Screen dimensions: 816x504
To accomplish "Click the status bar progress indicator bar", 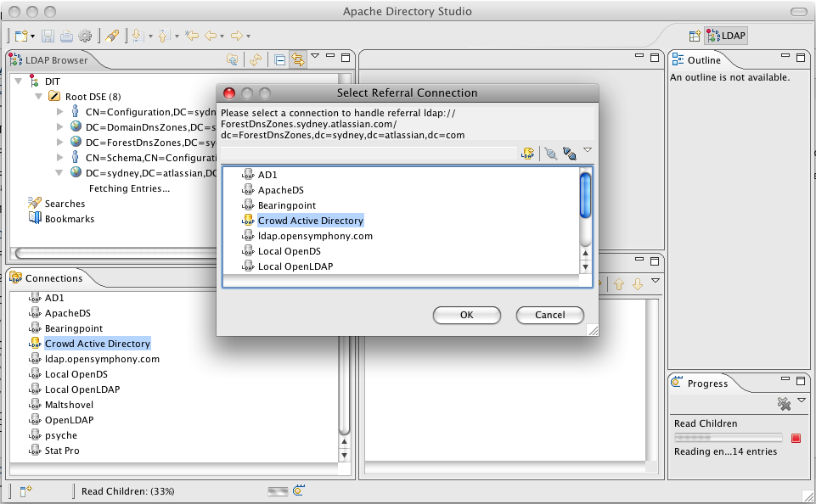I will coord(278,491).
